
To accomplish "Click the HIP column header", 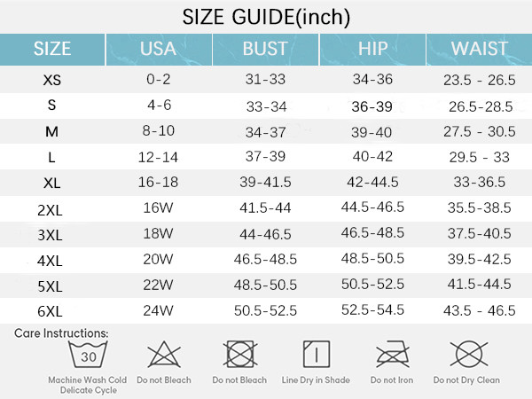I will 372,49.
